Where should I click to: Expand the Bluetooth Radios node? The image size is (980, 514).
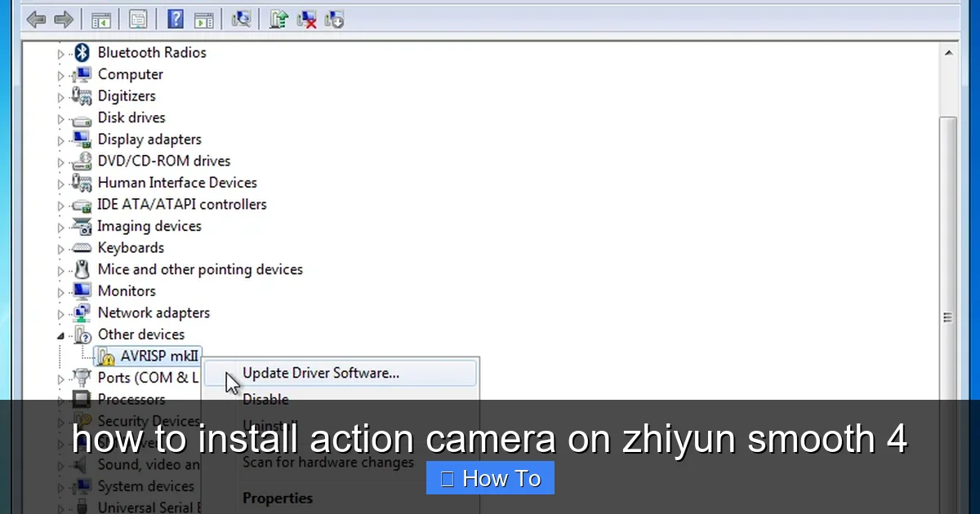click(60, 54)
